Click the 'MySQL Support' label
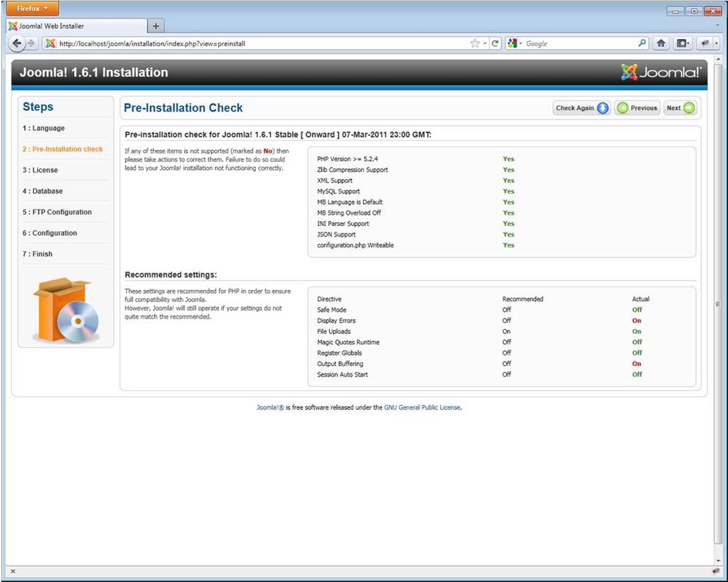Image resolution: width=728 pixels, height=582 pixels. 338,191
